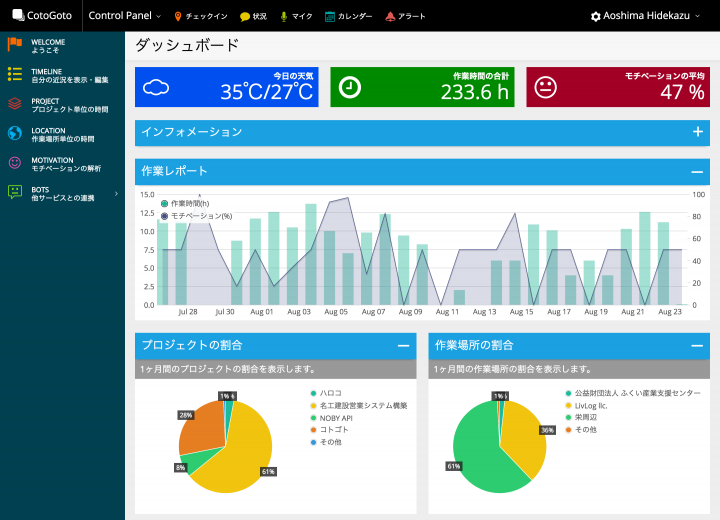Viewport: 720px width, 520px height.
Task: Click the CotoGoto logo link
Action: (x=40, y=16)
